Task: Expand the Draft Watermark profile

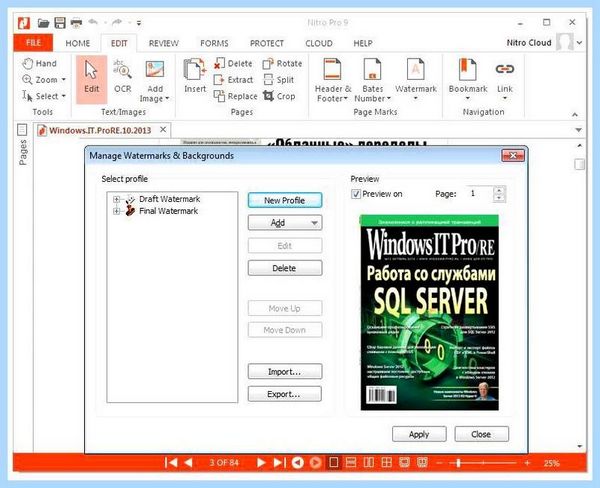Action: point(116,199)
